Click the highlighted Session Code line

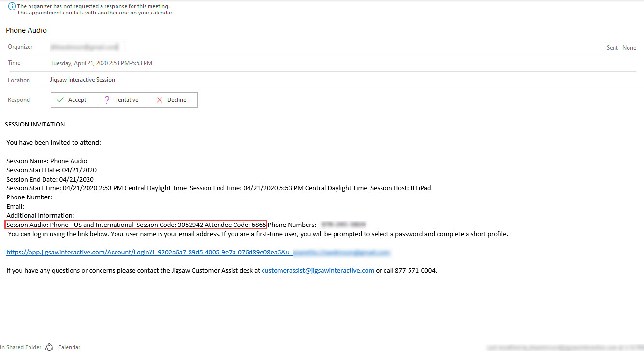(136, 225)
